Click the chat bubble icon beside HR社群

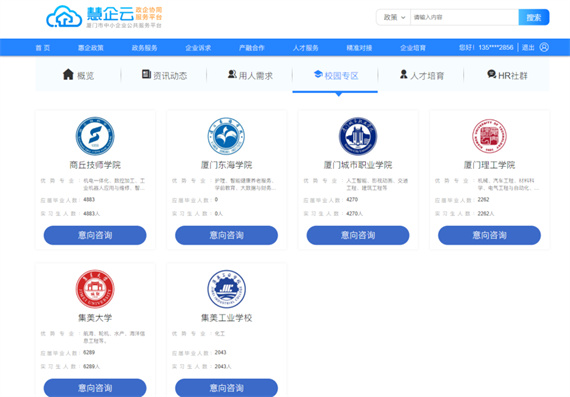coord(491,74)
